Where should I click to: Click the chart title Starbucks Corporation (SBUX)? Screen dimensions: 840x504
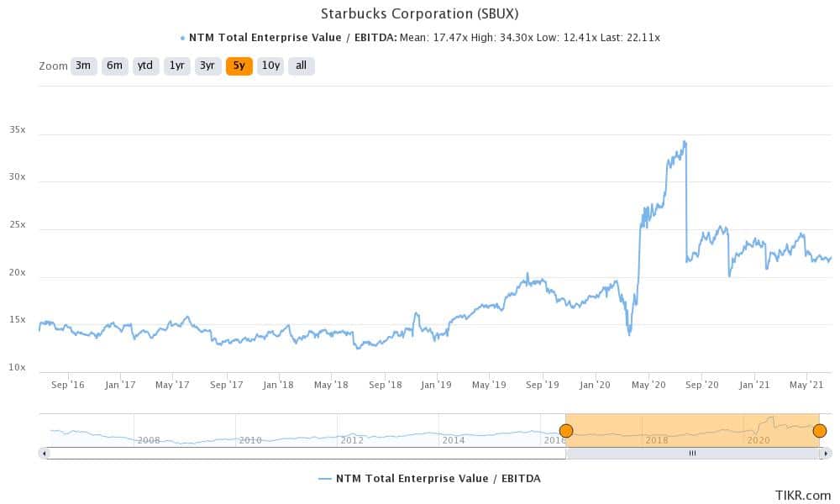tap(420, 13)
